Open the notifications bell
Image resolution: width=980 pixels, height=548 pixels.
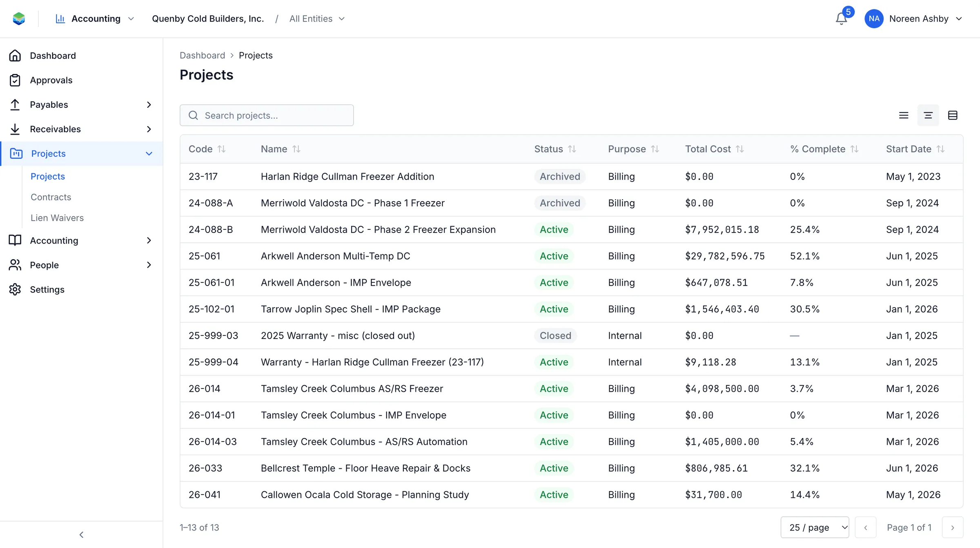[x=841, y=19]
